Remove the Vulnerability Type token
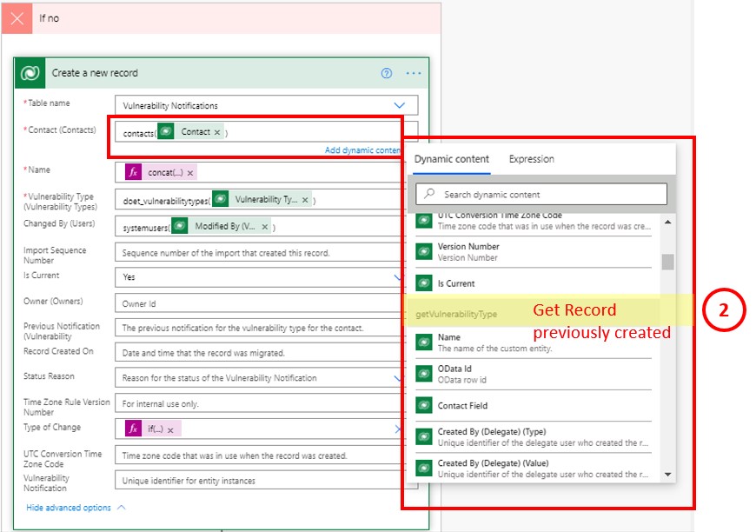Viewport: 756px width, 532px height. (x=305, y=200)
